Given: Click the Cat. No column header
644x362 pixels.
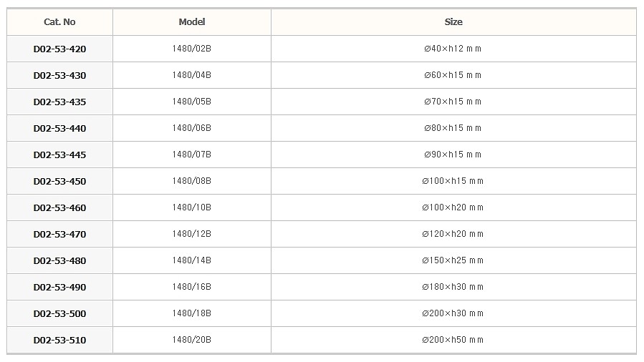Looking at the screenshot, I should tap(59, 22).
